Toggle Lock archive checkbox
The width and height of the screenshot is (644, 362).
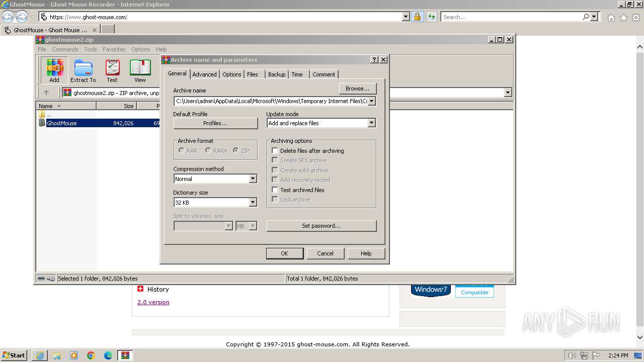[x=275, y=200]
